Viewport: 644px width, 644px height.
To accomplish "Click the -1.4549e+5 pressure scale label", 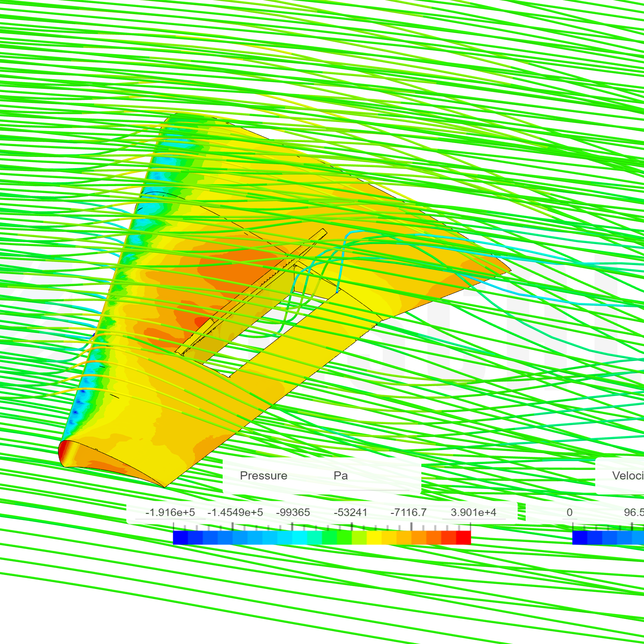I will (x=235, y=512).
